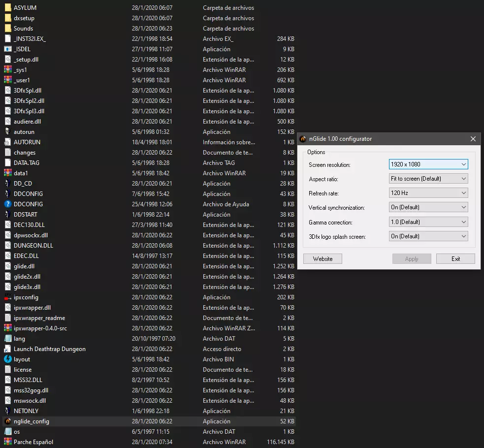Select the Launch Deathtrap Dungeon shortcut icon
Viewport: 484px width, 448px height.
[8, 349]
